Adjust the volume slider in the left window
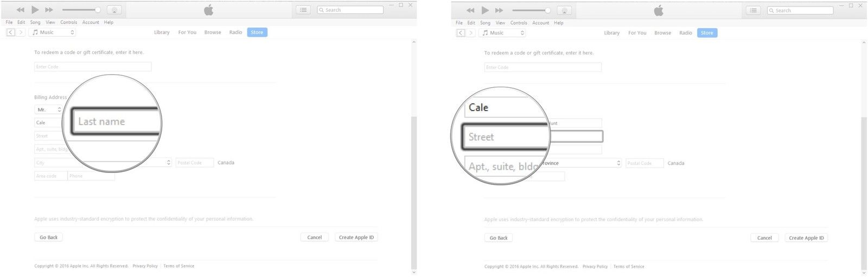The image size is (868, 277). click(x=81, y=10)
